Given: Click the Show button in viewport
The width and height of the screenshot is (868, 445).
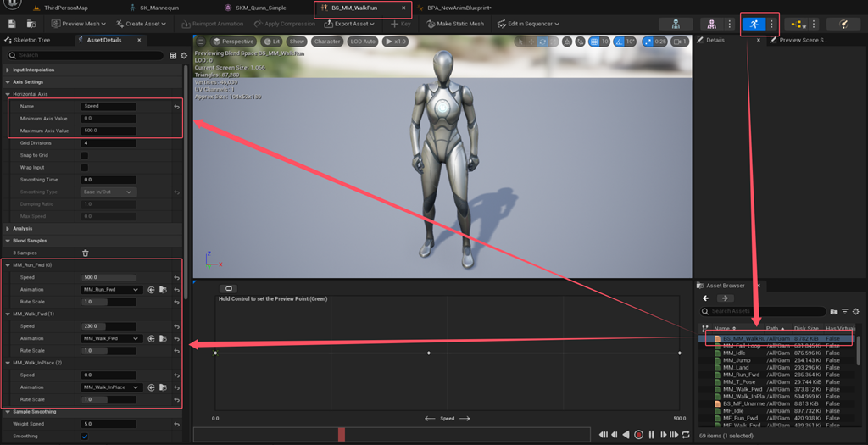Looking at the screenshot, I should [297, 42].
